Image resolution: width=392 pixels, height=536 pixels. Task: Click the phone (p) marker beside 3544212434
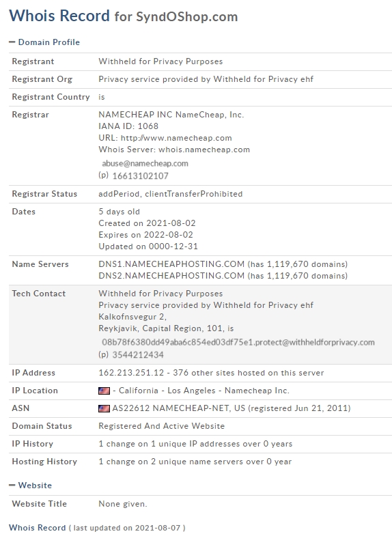click(x=103, y=354)
